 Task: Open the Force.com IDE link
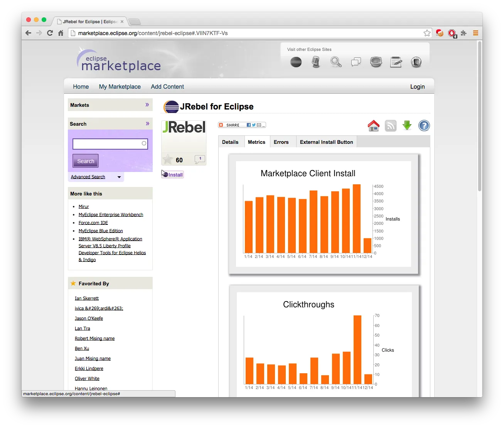pos(93,223)
